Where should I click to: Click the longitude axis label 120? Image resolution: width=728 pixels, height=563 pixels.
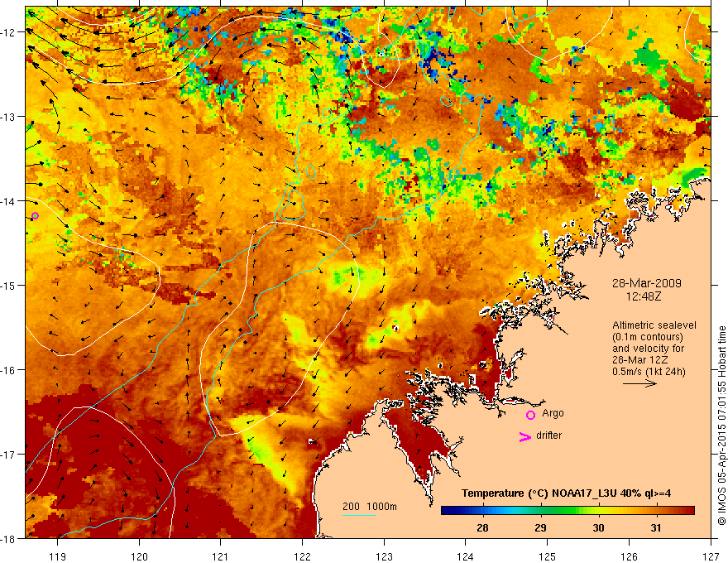[139, 556]
